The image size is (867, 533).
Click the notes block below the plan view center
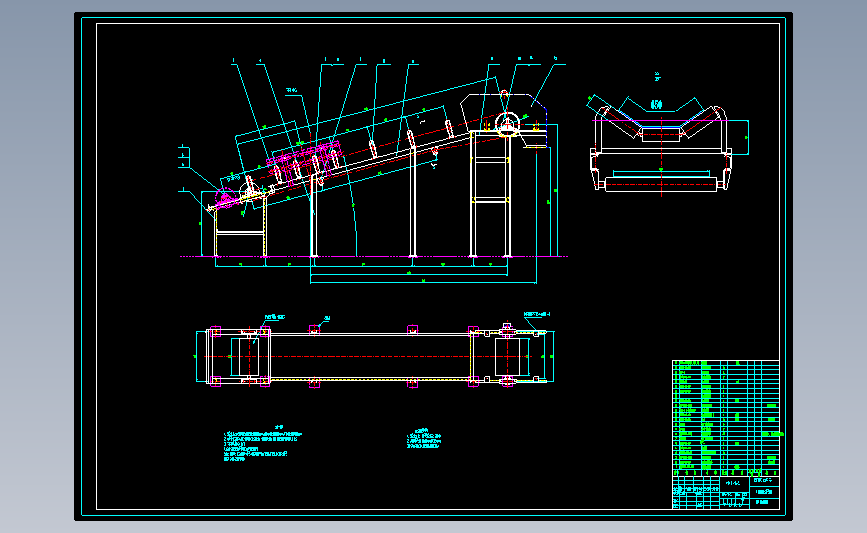pos(424,438)
